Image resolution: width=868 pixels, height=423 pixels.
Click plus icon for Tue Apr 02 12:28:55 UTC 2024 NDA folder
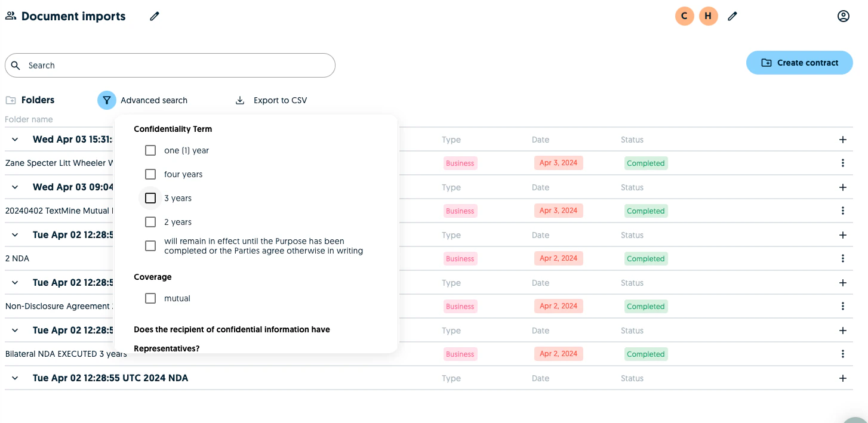coord(843,378)
